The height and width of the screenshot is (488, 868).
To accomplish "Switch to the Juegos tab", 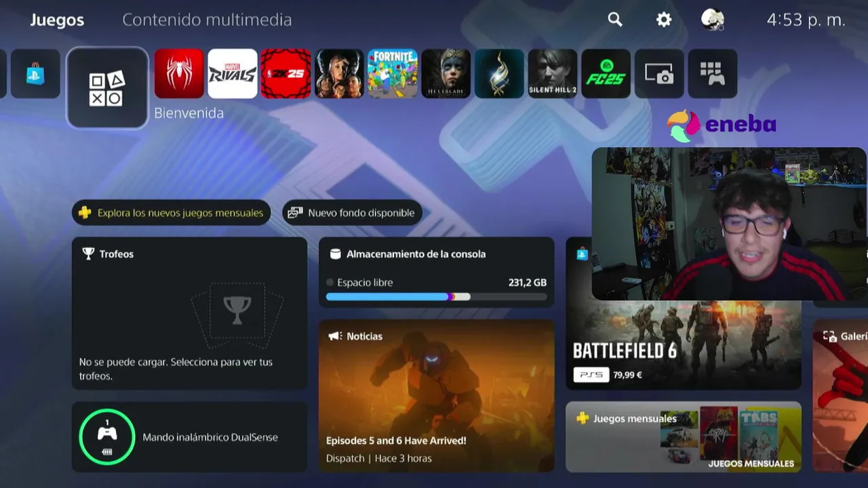I will pos(57,20).
